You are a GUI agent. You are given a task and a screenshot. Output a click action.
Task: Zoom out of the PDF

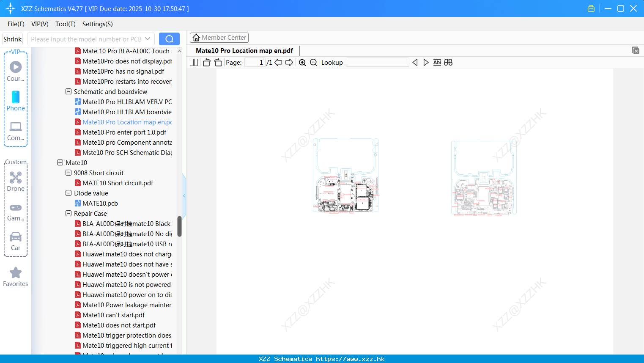[x=313, y=62]
